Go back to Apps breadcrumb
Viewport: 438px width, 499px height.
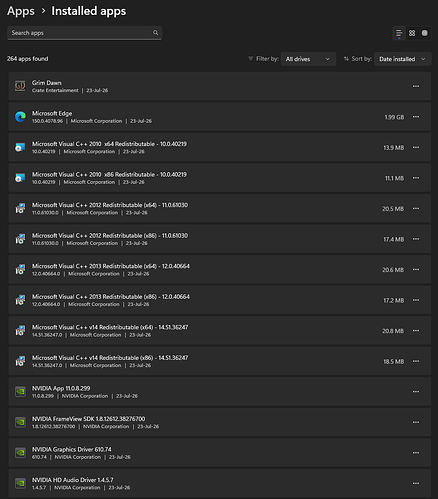click(x=21, y=11)
